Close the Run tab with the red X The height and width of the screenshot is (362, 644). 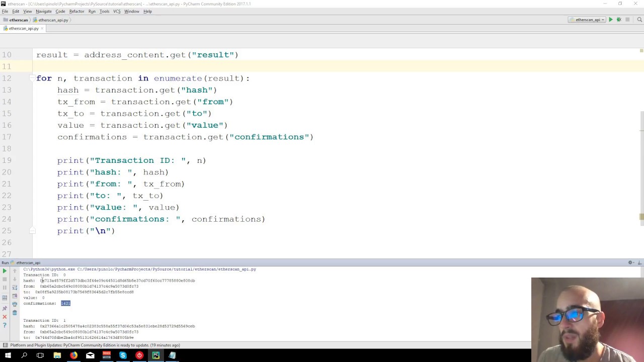[5, 317]
